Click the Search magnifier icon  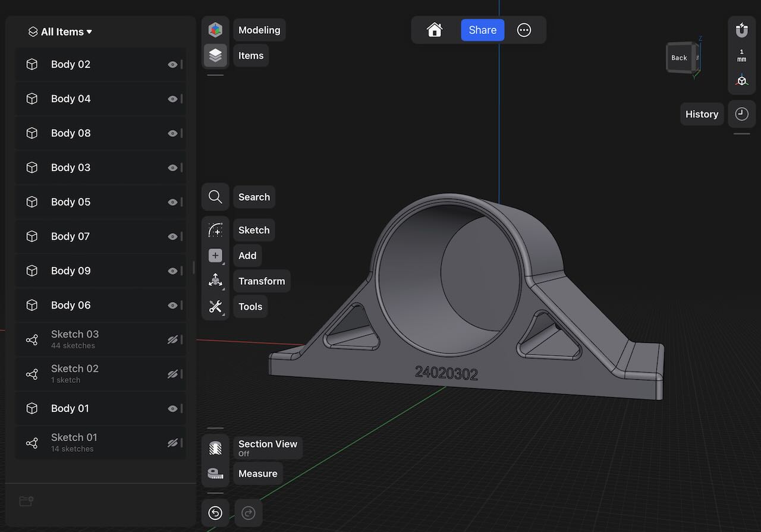pos(215,197)
